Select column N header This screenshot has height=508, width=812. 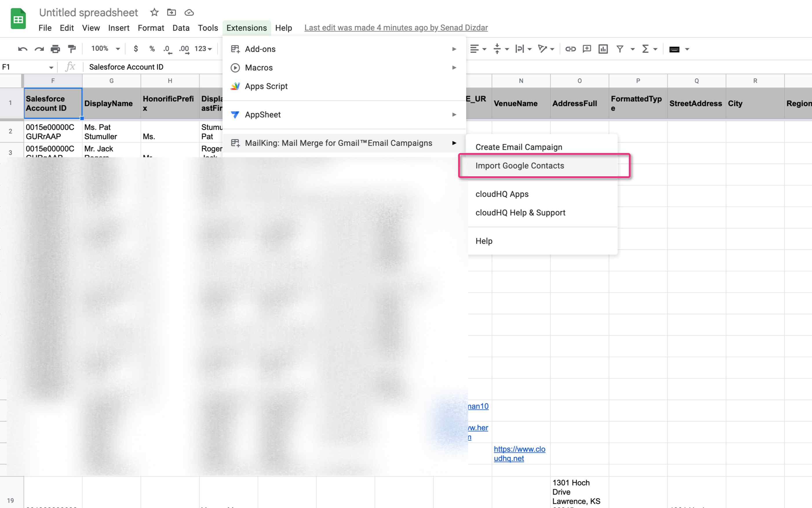(521, 81)
